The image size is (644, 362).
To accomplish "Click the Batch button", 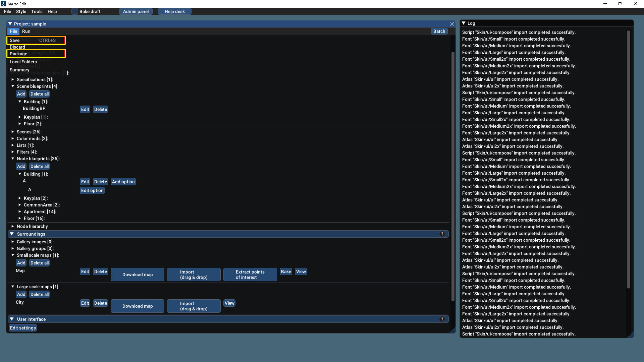I will point(439,31).
